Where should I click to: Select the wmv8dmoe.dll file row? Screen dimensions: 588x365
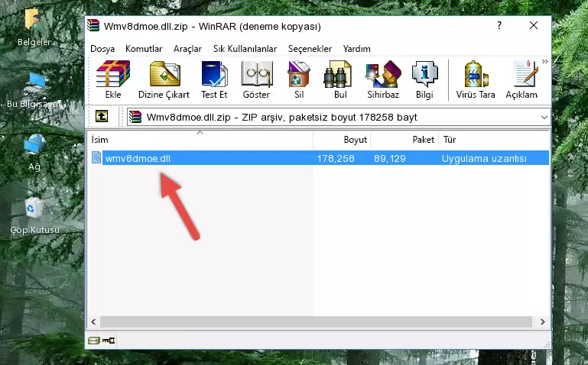pos(320,158)
